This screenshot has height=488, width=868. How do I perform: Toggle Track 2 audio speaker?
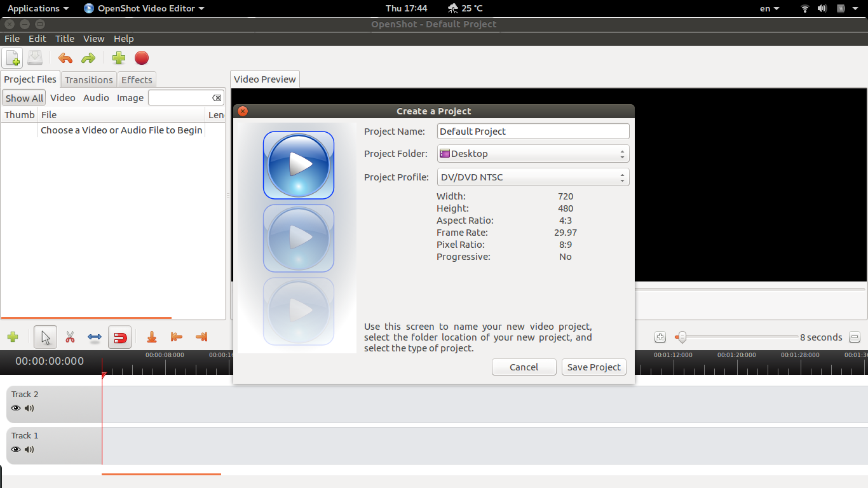29,408
